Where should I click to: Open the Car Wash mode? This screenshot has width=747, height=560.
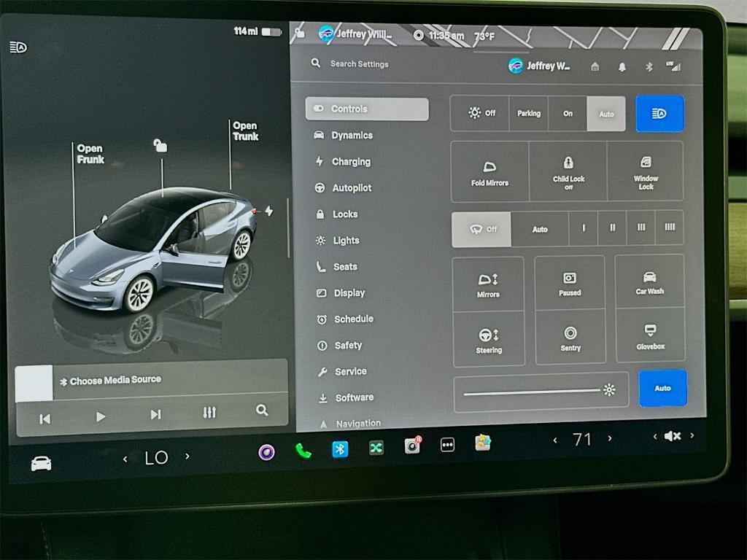point(649,283)
